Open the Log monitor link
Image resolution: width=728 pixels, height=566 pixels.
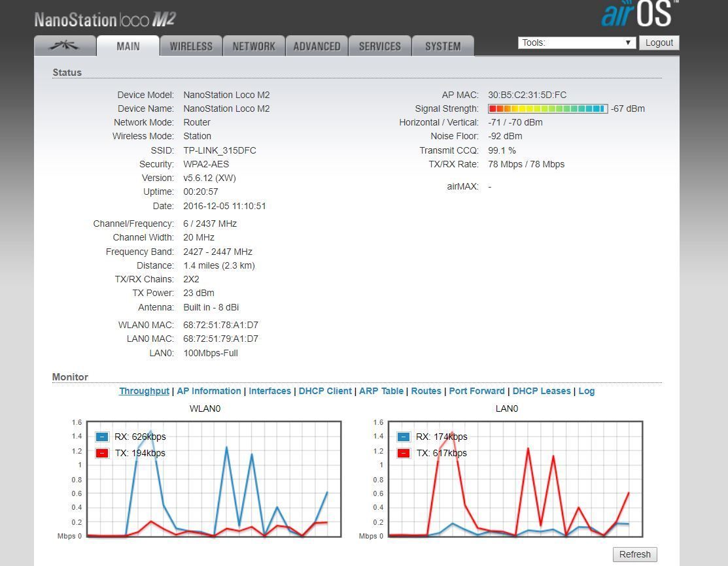coord(587,391)
